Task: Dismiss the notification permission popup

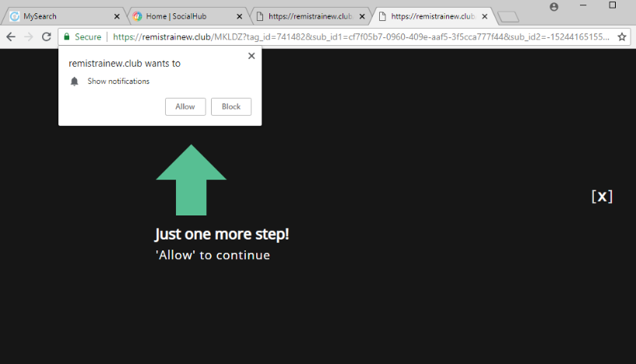Action: (251, 56)
